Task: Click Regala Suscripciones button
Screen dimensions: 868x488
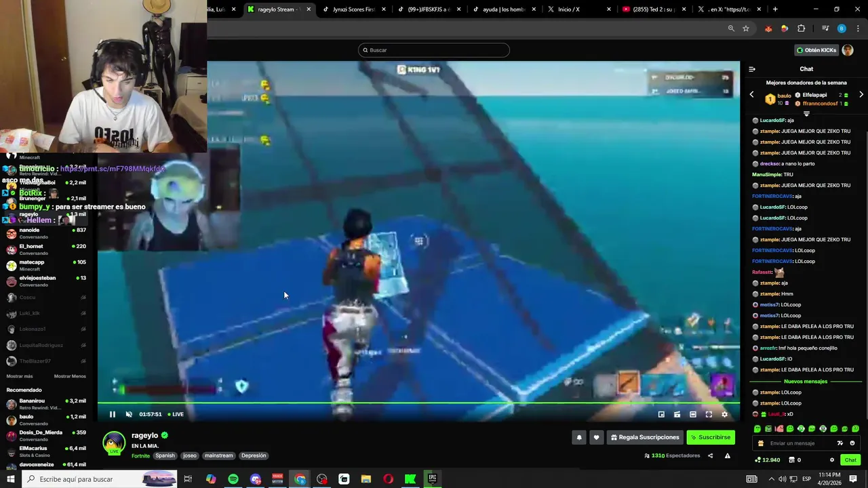Action: point(645,437)
